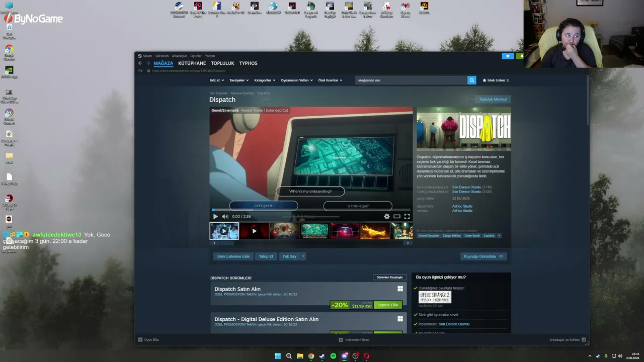This screenshot has width=644, height=362.
Task: Mute the trailer volume speaker icon
Action: click(225, 216)
